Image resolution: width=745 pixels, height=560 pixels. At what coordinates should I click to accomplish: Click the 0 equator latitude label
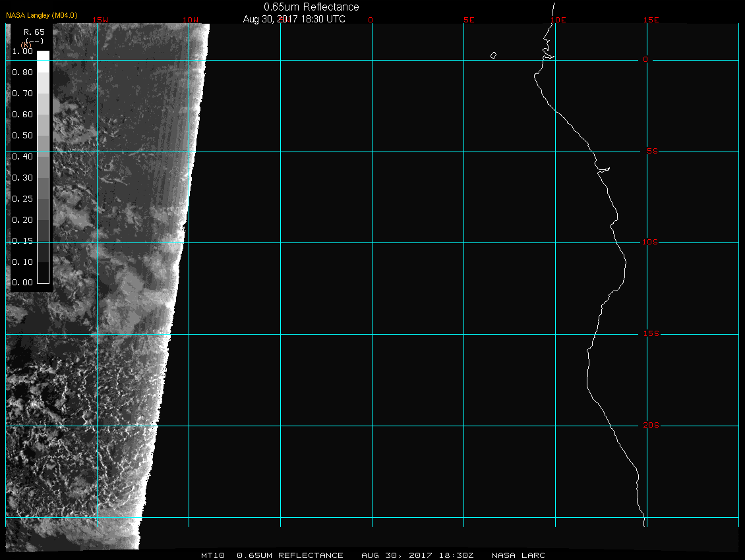(645, 59)
